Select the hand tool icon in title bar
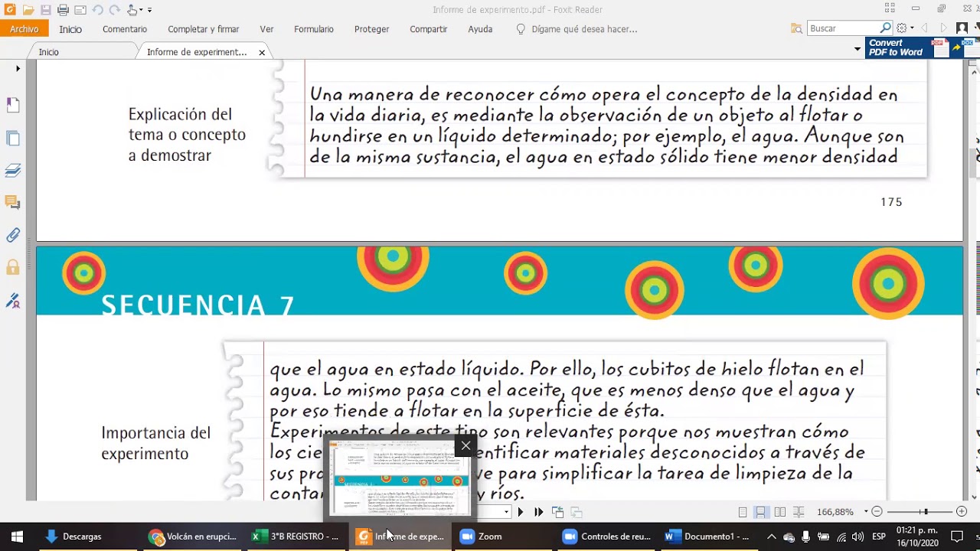The width and height of the screenshot is (980, 551). pyautogui.click(x=132, y=10)
